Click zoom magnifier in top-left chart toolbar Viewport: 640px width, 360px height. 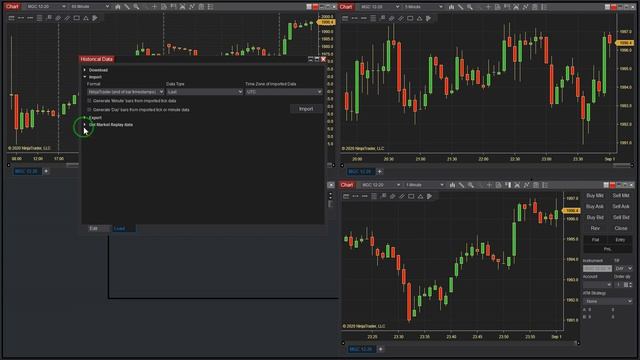tap(136, 7)
